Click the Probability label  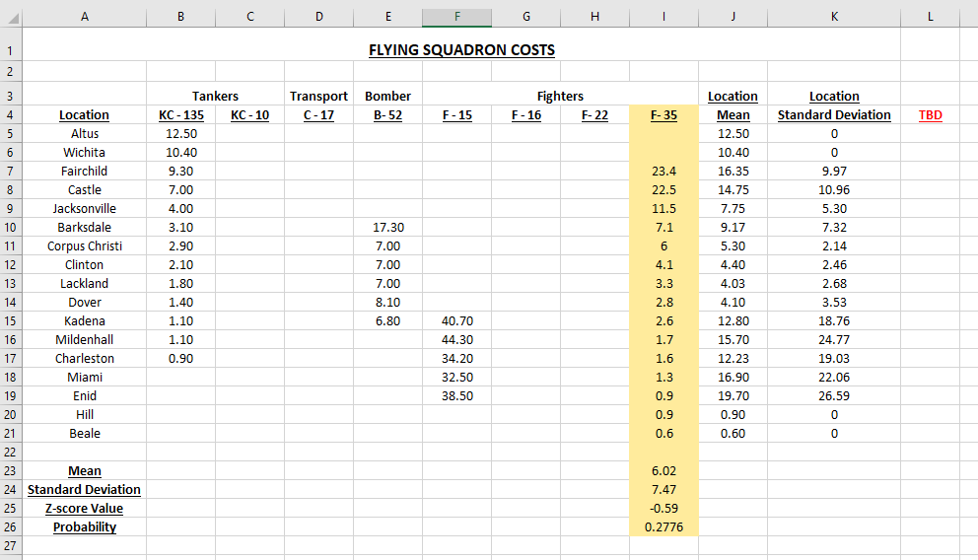(x=85, y=526)
